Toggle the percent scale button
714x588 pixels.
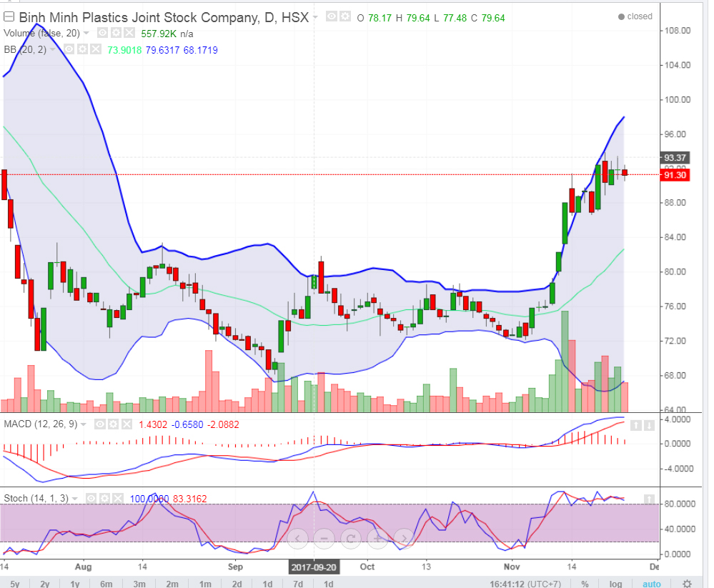(585, 584)
